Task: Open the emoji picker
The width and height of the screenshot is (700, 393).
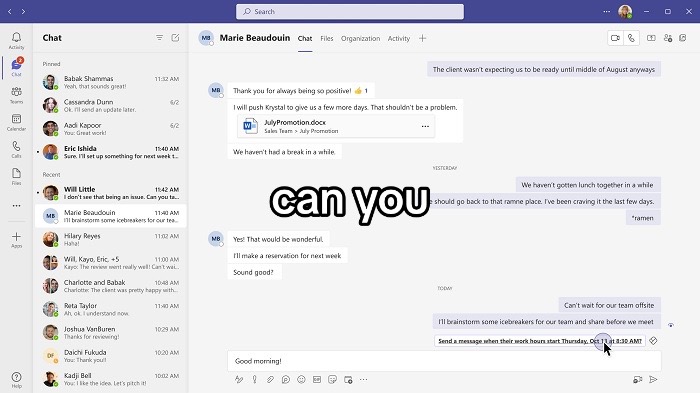Action: (301, 380)
